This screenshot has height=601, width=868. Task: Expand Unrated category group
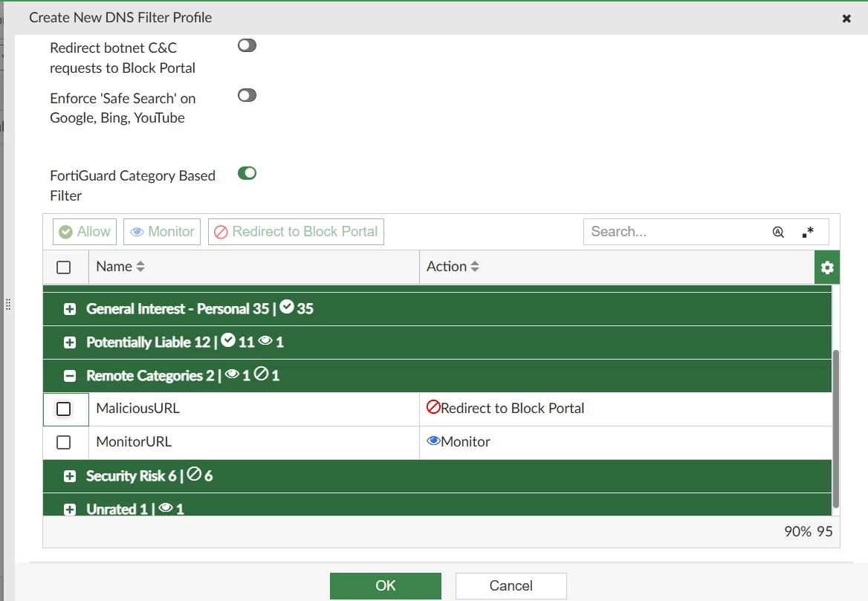coord(70,509)
